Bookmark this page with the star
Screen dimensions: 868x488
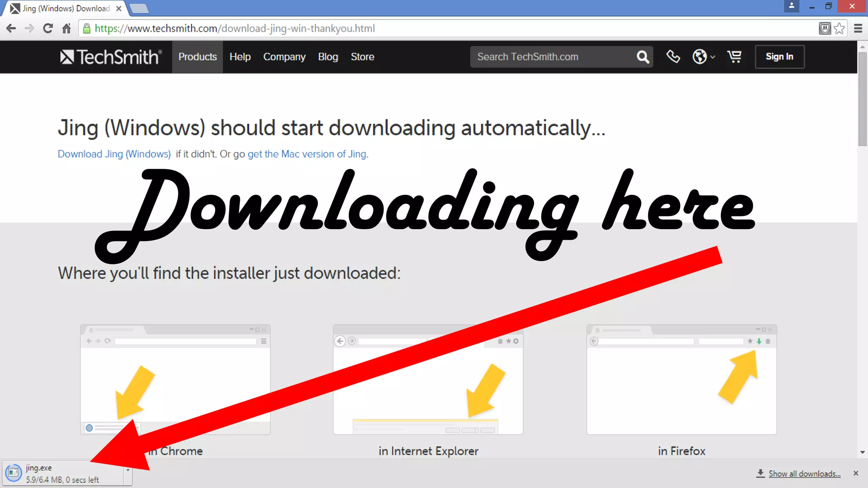pos(839,28)
